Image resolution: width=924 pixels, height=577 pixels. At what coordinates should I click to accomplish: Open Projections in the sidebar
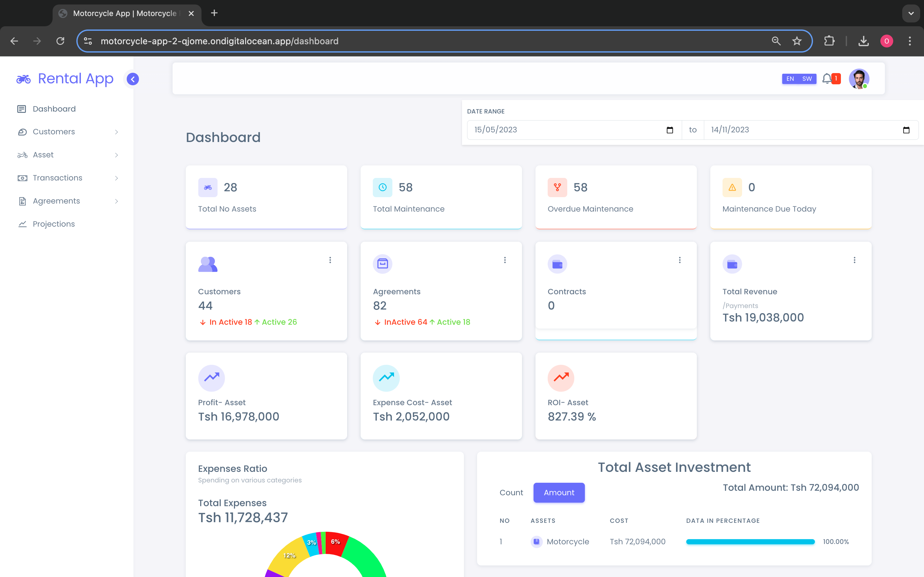(x=54, y=224)
